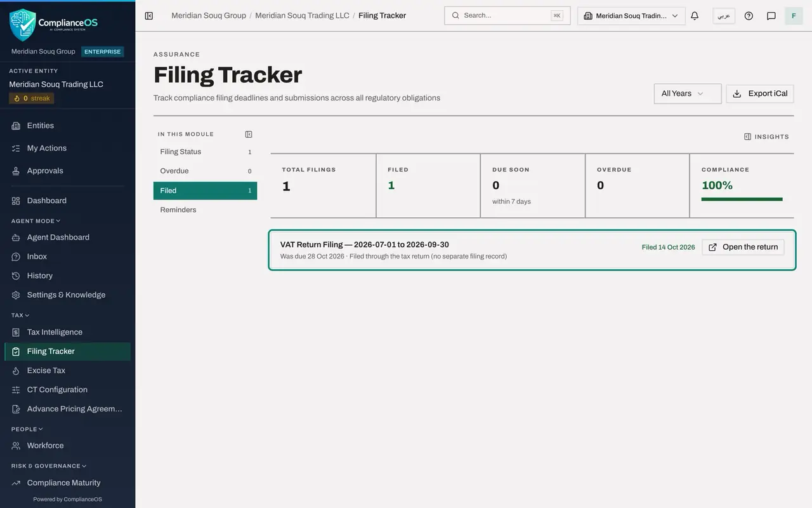Collapse the People section
812x508 pixels.
[x=27, y=429]
